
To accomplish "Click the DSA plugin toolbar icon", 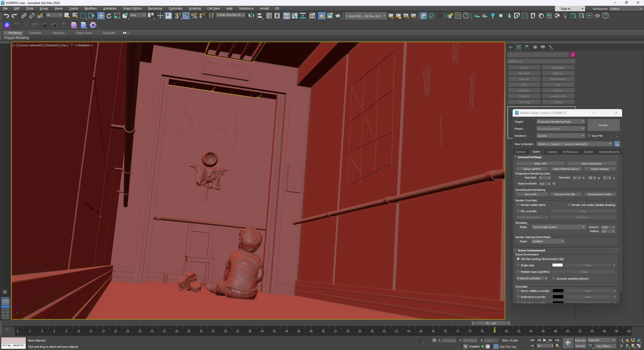I will tap(74, 25).
